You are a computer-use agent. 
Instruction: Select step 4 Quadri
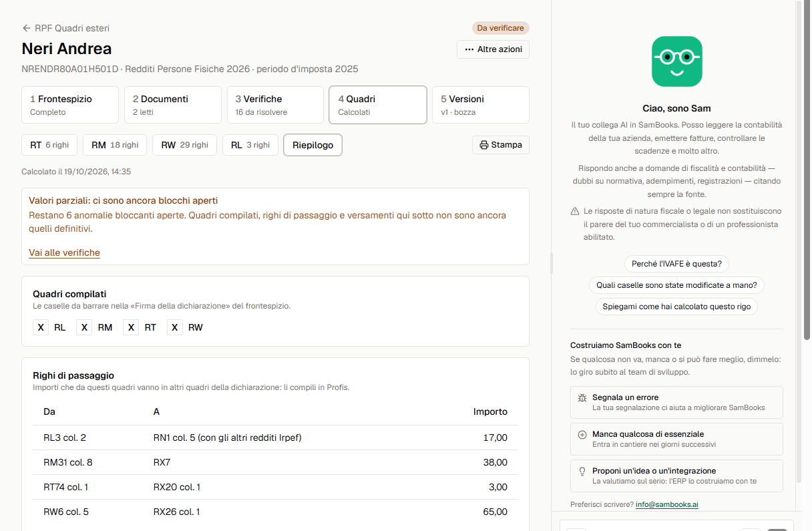click(378, 105)
